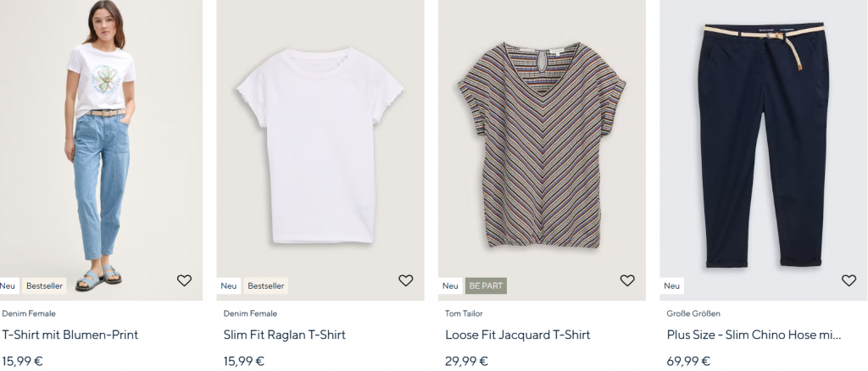868x371 pixels.
Task: Select the Loose Fit Jacquard T-Shirt title
Action: [x=517, y=335]
